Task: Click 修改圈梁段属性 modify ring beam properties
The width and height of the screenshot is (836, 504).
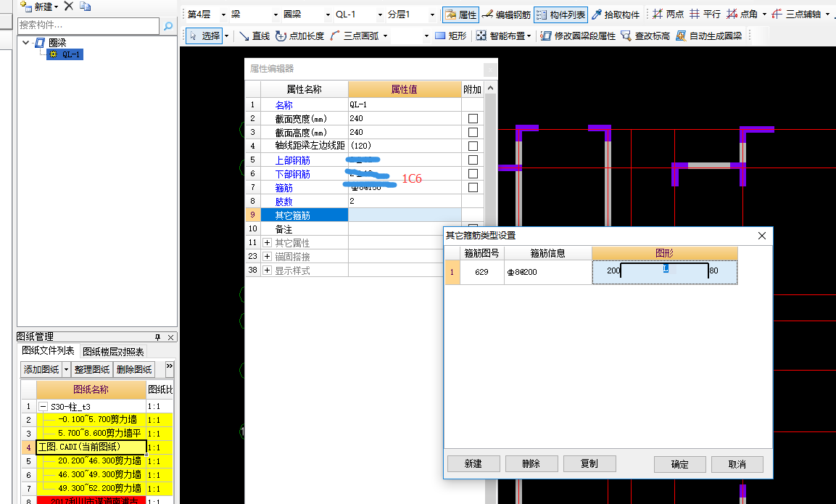Action: click(577, 36)
